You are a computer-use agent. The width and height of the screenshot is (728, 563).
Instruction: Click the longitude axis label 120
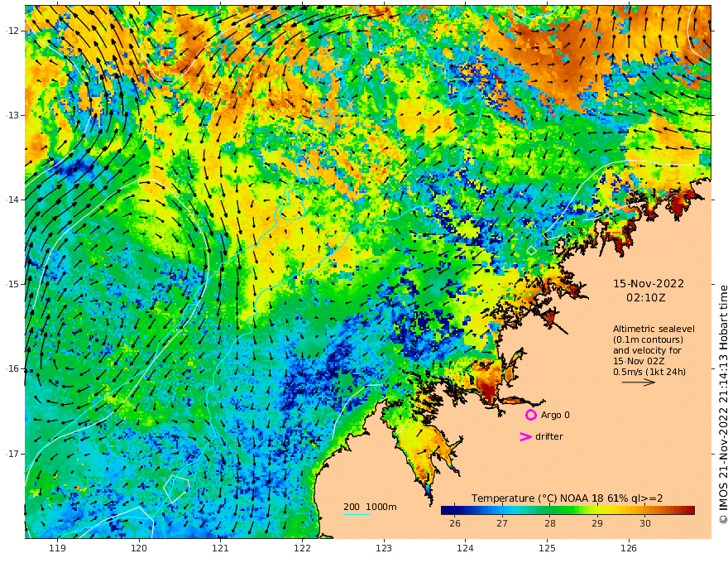click(139, 549)
